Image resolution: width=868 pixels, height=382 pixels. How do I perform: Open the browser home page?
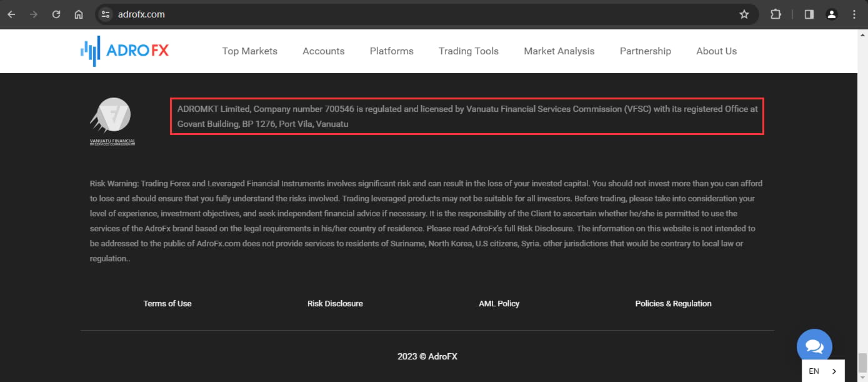pyautogui.click(x=79, y=14)
